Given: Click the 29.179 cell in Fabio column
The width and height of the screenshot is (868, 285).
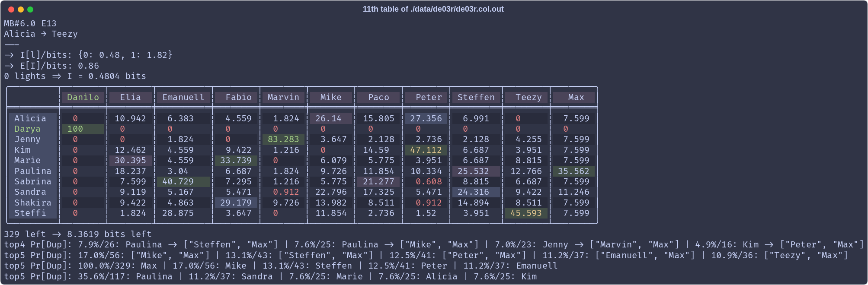Looking at the screenshot, I should point(236,203).
